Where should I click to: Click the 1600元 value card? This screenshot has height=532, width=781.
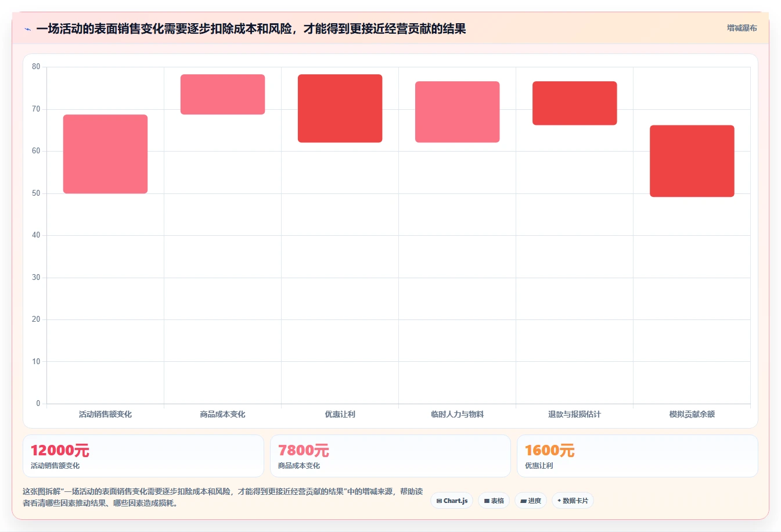coord(638,456)
